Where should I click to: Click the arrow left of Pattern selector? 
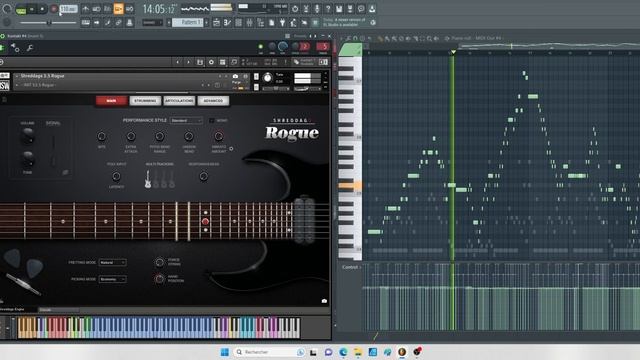(169, 22)
